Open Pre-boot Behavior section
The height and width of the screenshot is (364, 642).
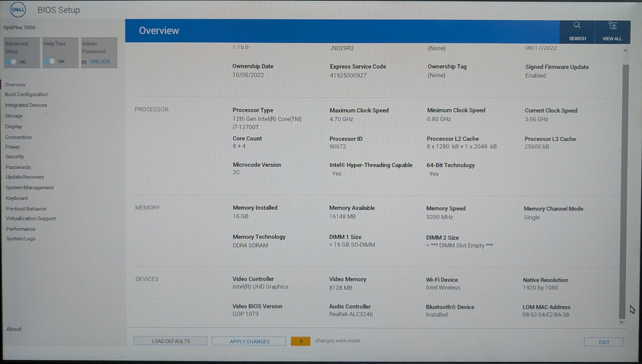pos(26,209)
